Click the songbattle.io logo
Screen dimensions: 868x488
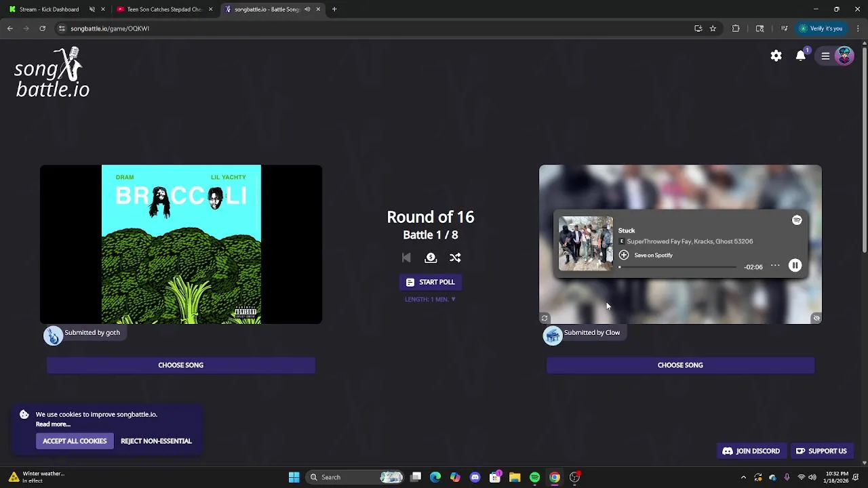52,73
